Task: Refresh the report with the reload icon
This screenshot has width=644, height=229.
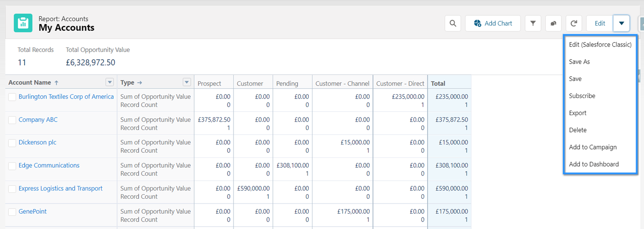Action: pyautogui.click(x=574, y=23)
